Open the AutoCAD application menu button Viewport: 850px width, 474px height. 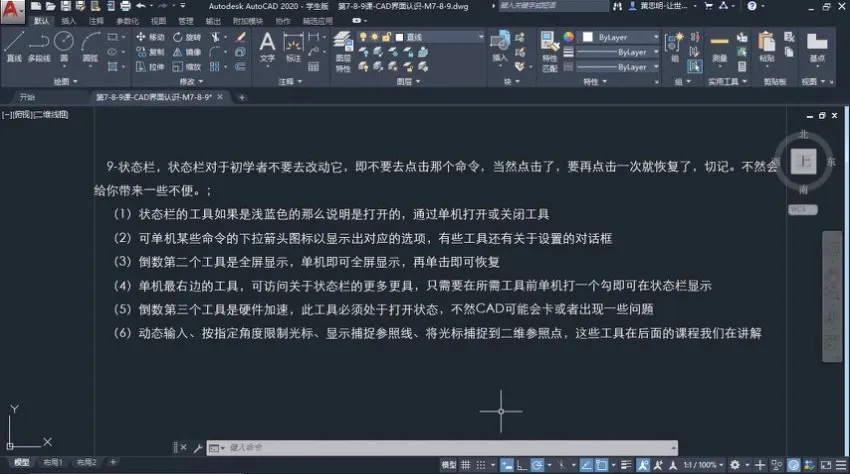[x=12, y=11]
